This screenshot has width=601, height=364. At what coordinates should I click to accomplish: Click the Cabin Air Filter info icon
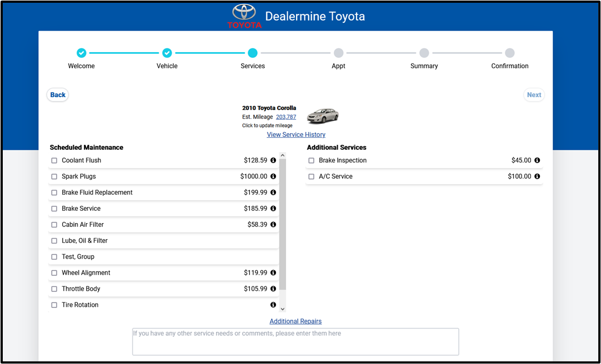[273, 225]
